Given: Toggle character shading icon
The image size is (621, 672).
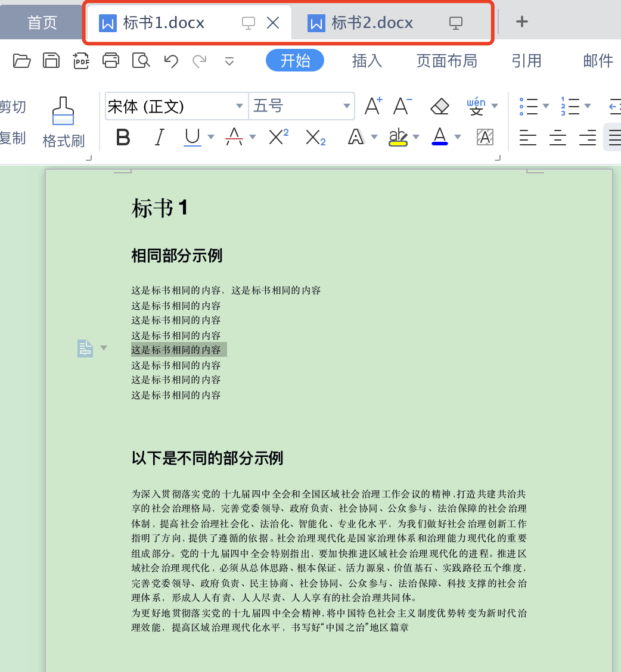Looking at the screenshot, I should tap(485, 137).
